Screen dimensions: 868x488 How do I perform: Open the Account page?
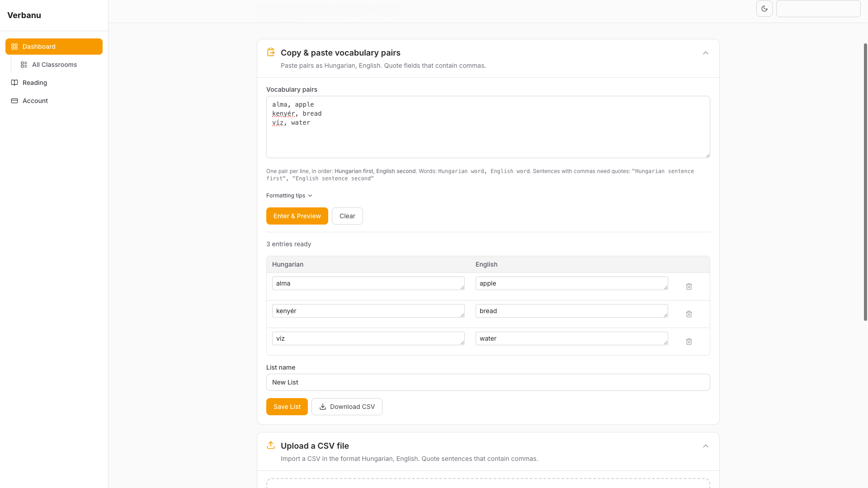point(54,101)
